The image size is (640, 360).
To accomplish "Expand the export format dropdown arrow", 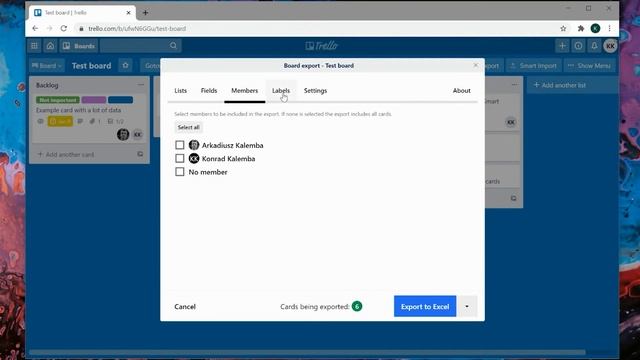I will point(467,307).
